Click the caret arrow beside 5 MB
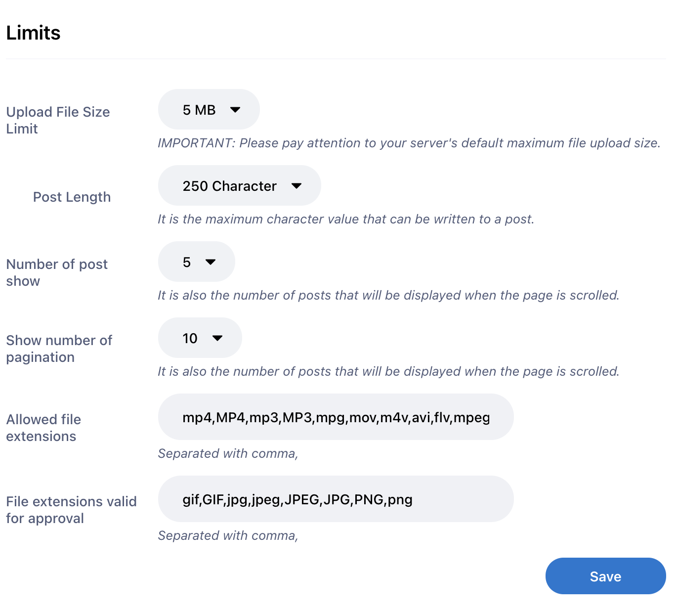 (235, 110)
